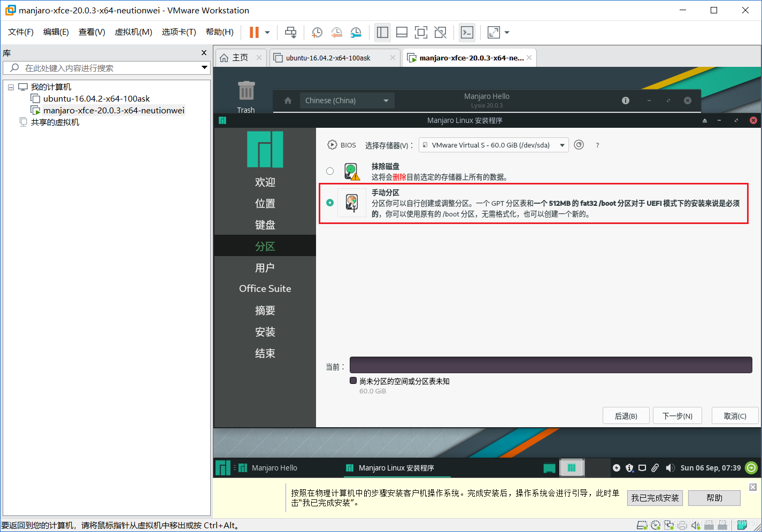Open the snapshot manager
The image size is (762, 532).
click(x=356, y=33)
